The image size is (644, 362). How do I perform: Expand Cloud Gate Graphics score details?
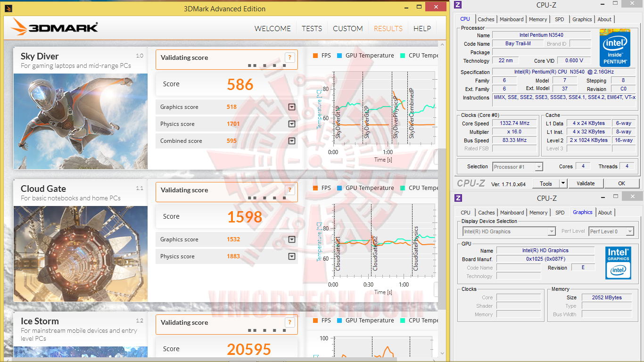click(292, 239)
